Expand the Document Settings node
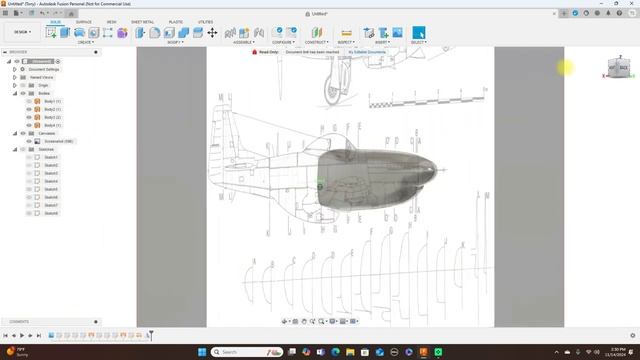The width and height of the screenshot is (640, 360). tap(15, 69)
